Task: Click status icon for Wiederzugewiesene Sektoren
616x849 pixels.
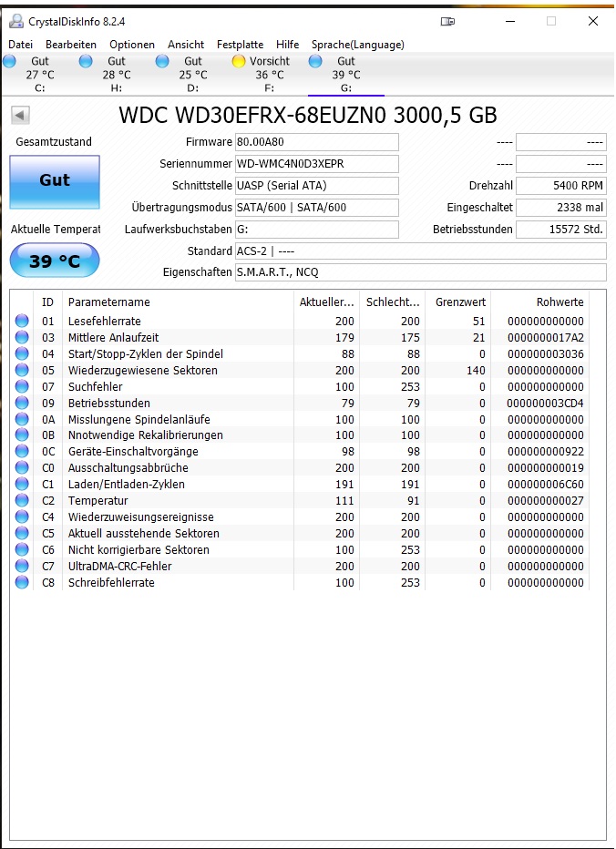Action: [22, 371]
